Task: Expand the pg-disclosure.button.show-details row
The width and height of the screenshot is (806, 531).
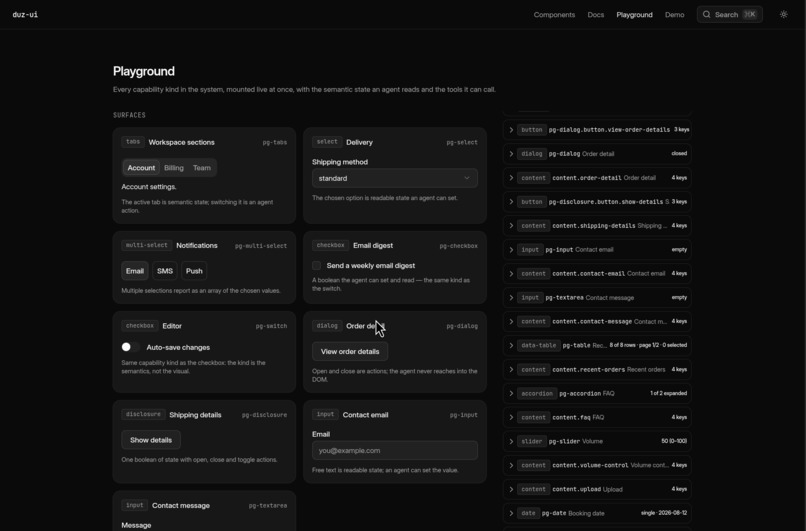Action: click(x=597, y=202)
